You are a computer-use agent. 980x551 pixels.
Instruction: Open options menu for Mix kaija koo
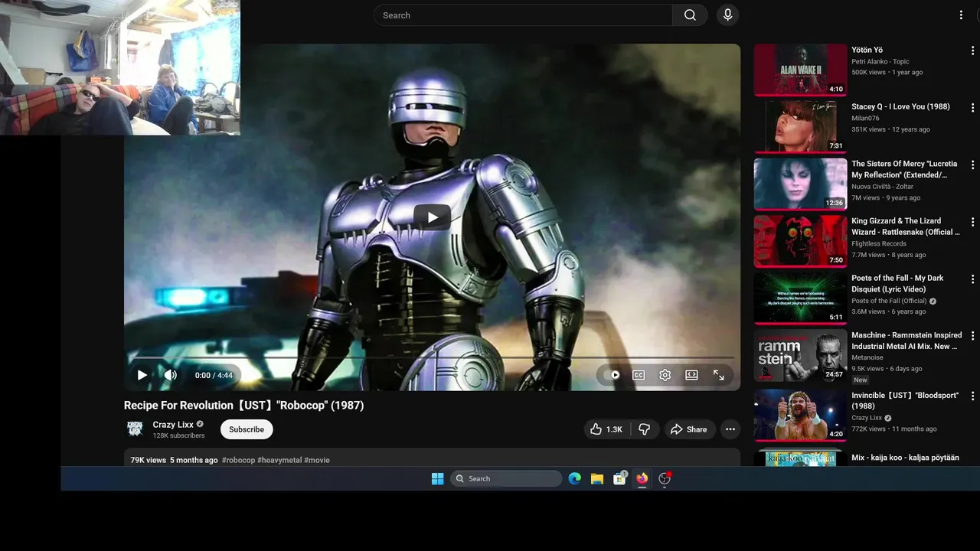[x=972, y=458]
